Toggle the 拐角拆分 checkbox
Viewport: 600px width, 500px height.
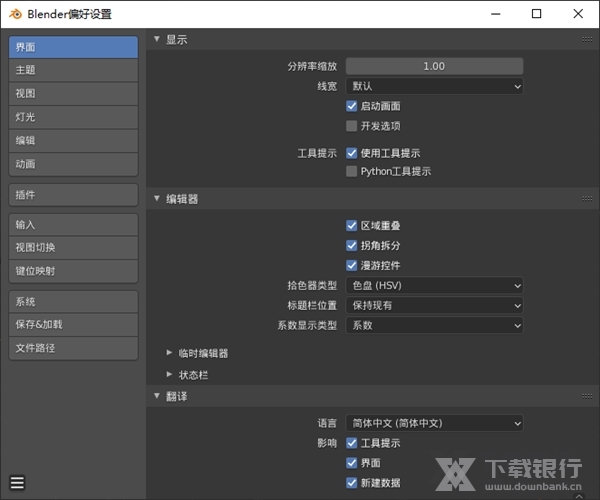point(352,245)
